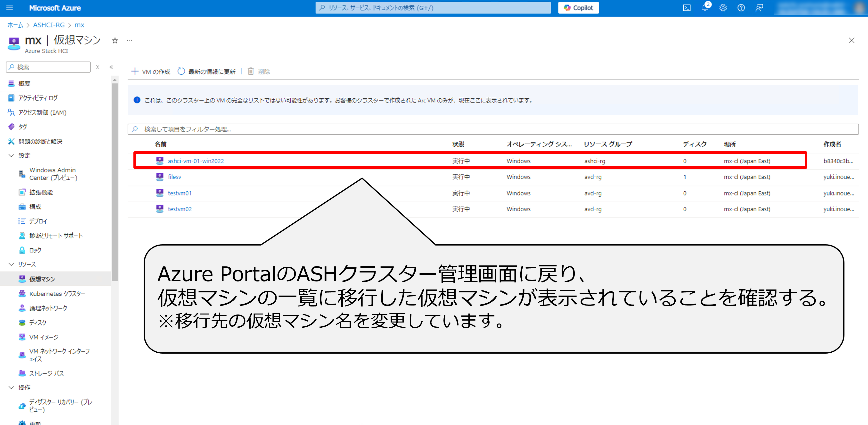Open the ディスク menu item
The image size is (868, 425).
(37, 323)
